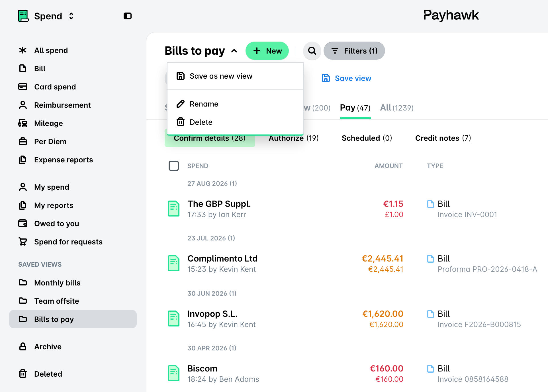548x392 pixels.
Task: Click the receipt icon for The GBP Suppl.
Action: 174,209
